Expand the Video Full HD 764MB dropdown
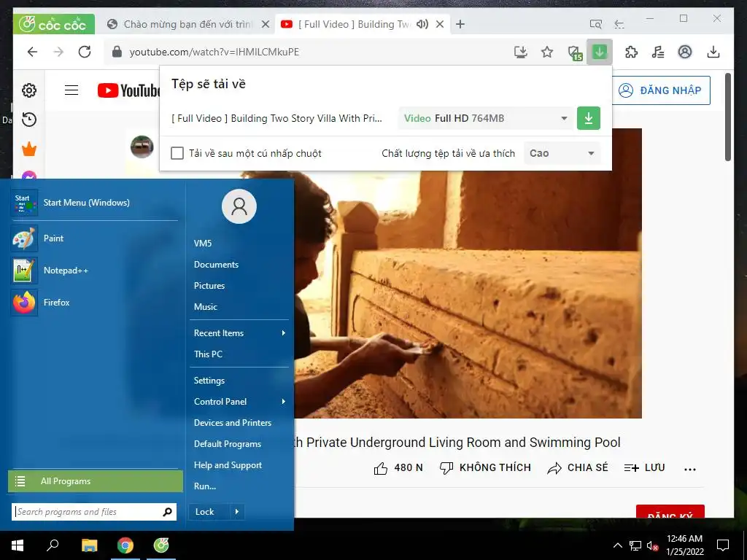Screen dimensions: 747x560 click(x=485, y=118)
